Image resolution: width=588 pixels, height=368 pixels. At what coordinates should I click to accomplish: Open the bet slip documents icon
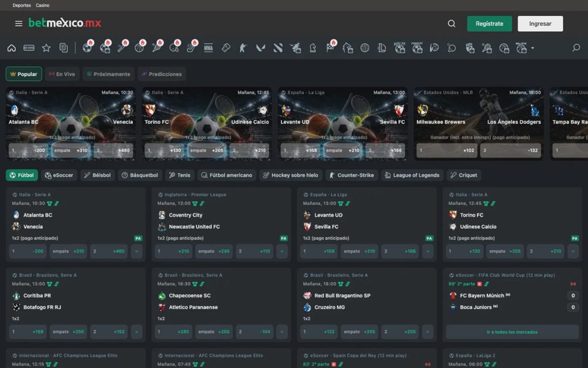(63, 48)
